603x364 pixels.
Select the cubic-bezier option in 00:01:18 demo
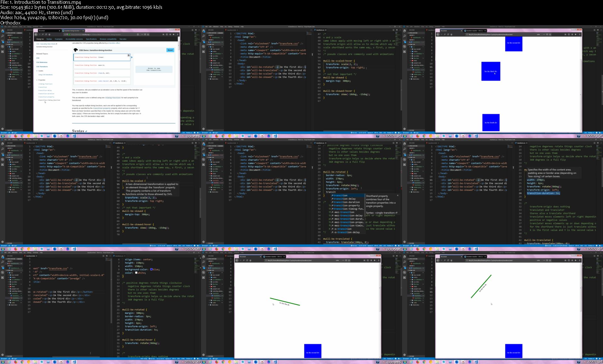pos(102,81)
